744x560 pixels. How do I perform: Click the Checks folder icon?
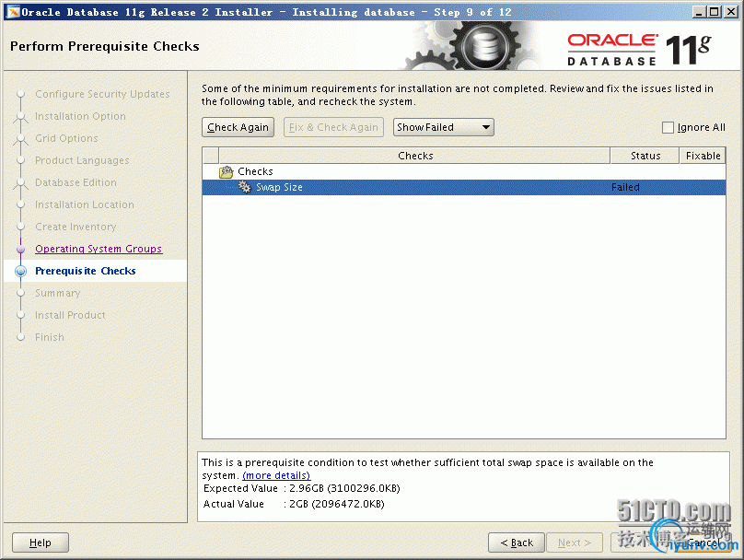(x=227, y=171)
